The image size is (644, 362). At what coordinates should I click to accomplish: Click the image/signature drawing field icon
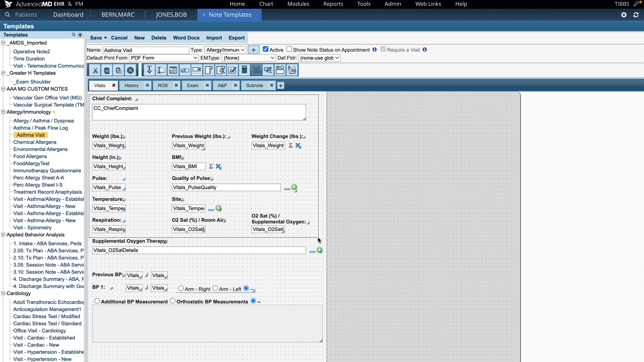(x=232, y=70)
